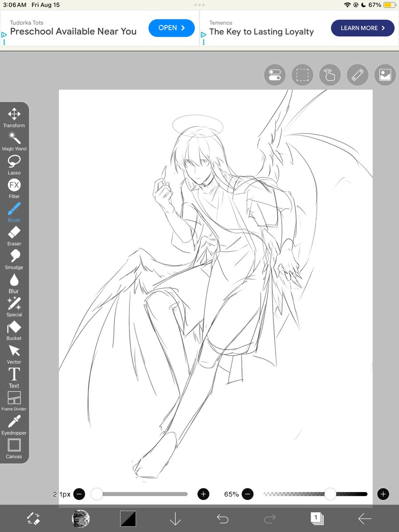This screenshot has width=399, height=532.
Task: Open the FX Filter tool
Action: coord(14,188)
